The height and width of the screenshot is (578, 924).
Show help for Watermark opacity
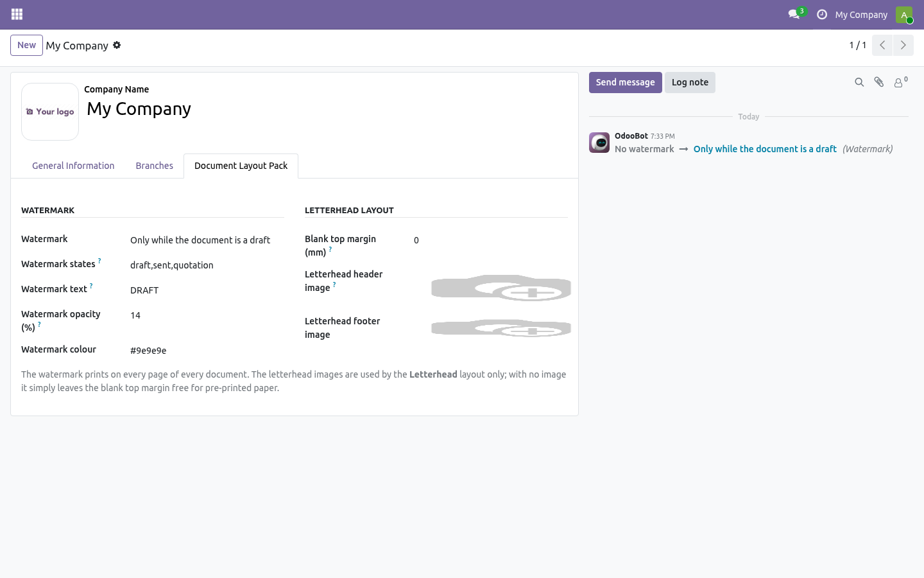coord(39,324)
